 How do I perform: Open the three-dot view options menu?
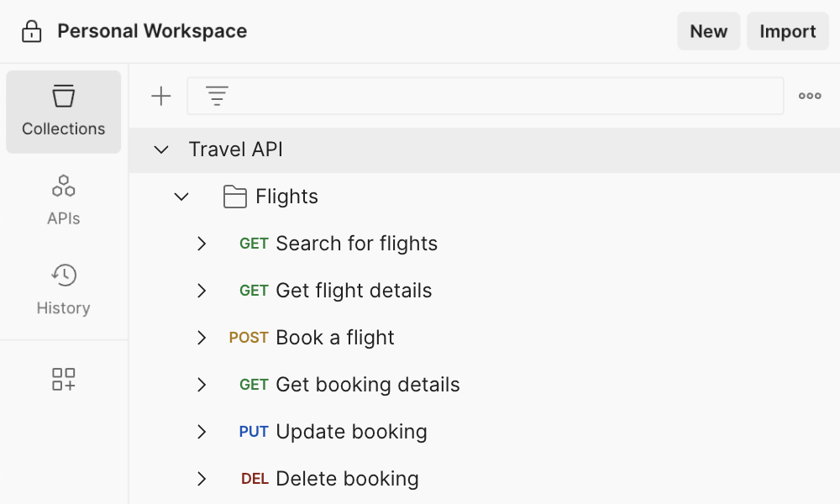point(810,97)
